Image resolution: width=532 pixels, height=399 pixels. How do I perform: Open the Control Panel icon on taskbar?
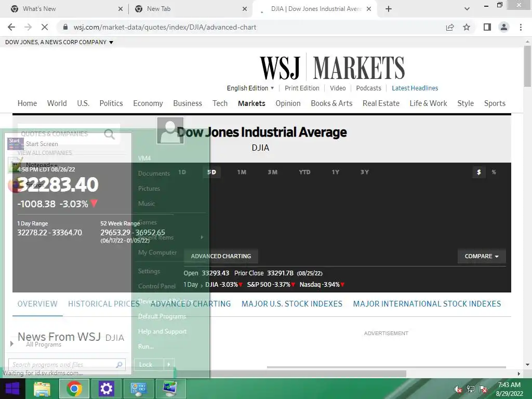click(x=138, y=389)
